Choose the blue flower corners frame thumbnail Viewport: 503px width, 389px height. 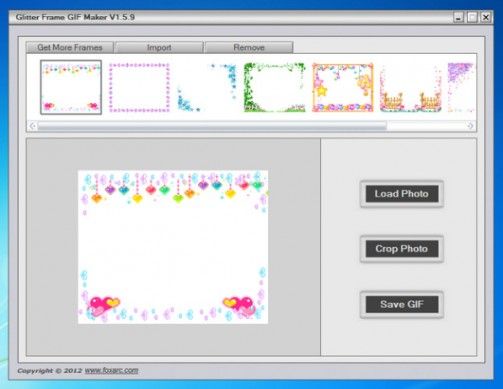point(207,88)
